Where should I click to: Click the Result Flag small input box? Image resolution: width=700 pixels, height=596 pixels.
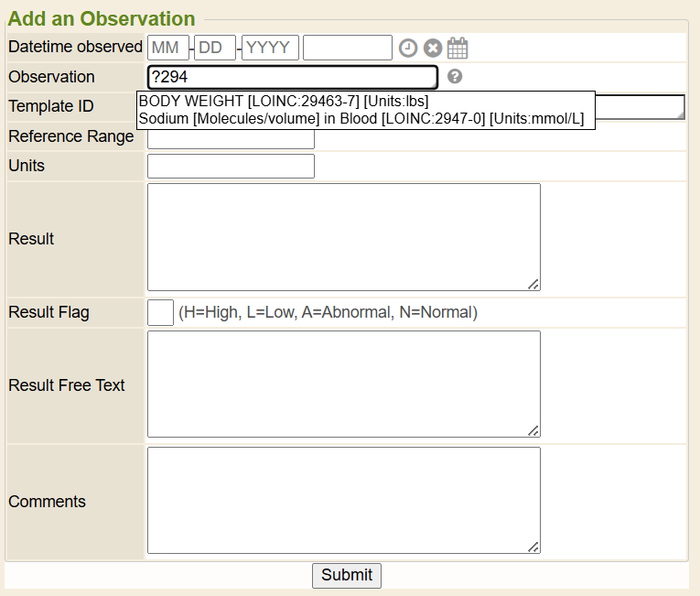coord(160,312)
